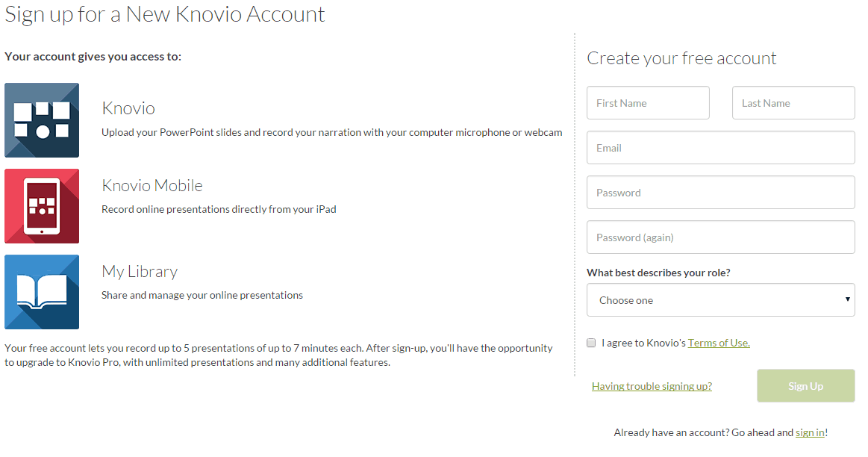Check the Terms of Use agreement box

(x=591, y=343)
